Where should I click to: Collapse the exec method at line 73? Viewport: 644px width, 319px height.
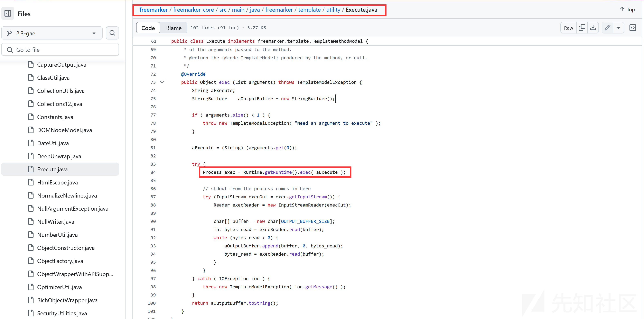[162, 82]
